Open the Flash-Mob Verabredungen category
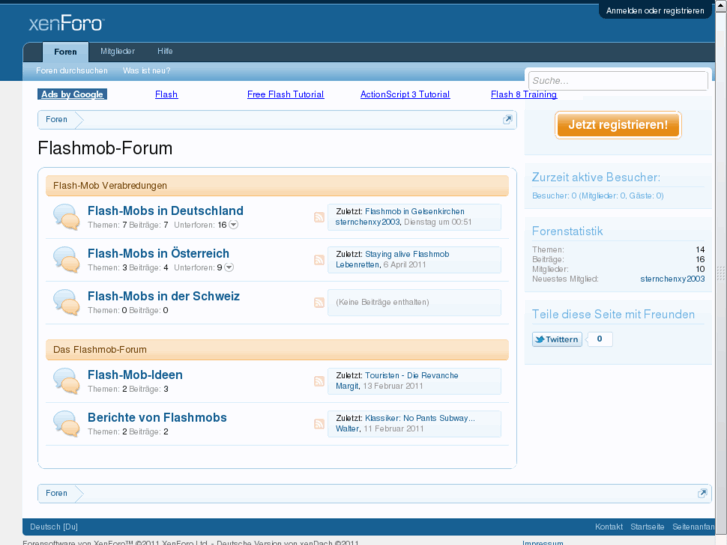The width and height of the screenshot is (727, 545). click(x=110, y=186)
